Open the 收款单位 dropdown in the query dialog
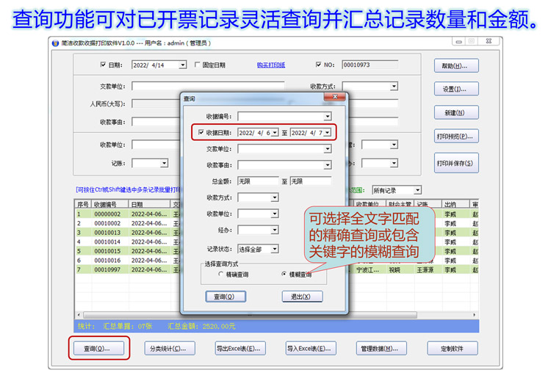 click(275, 214)
